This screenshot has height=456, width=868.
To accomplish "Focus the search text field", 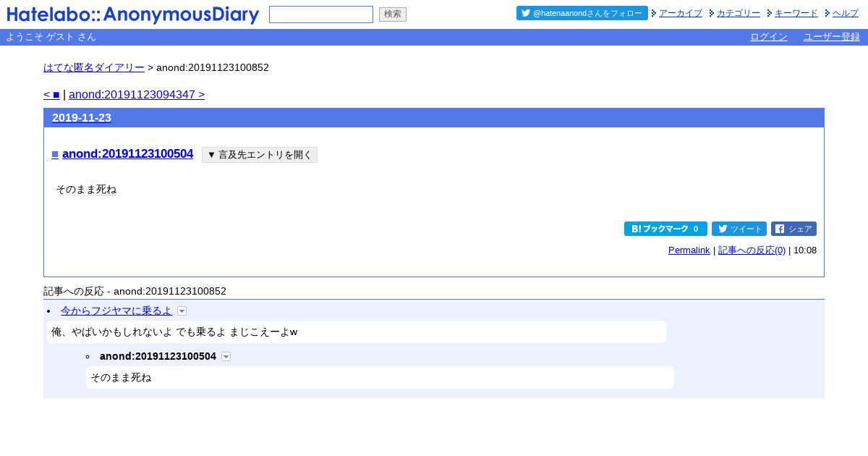I will pos(321,14).
